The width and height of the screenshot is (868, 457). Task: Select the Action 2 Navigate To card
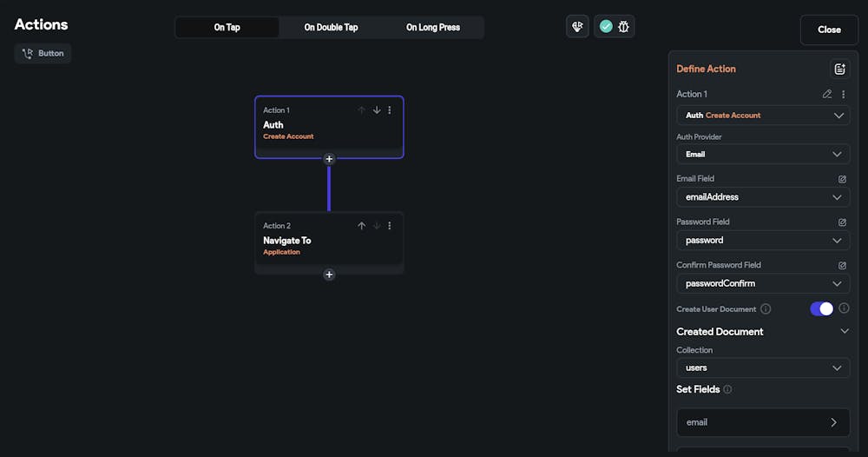click(329, 242)
